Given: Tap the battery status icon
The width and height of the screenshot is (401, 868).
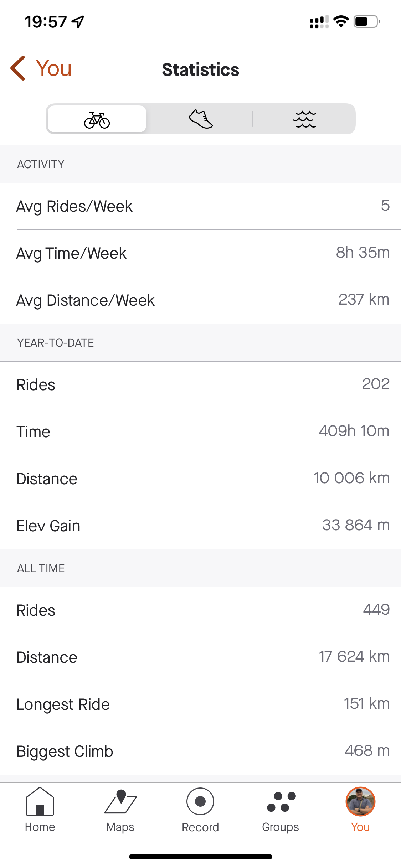Looking at the screenshot, I should click(x=366, y=22).
